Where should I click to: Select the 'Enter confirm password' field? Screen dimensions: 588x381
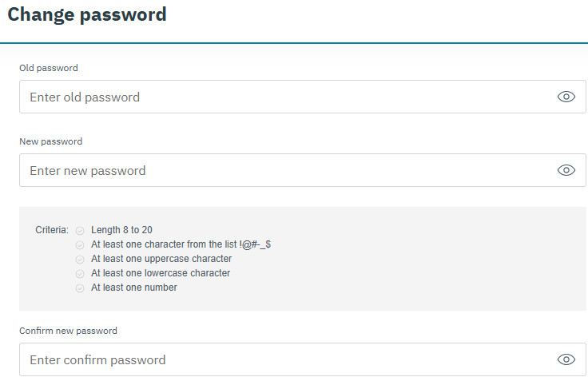pos(280,359)
